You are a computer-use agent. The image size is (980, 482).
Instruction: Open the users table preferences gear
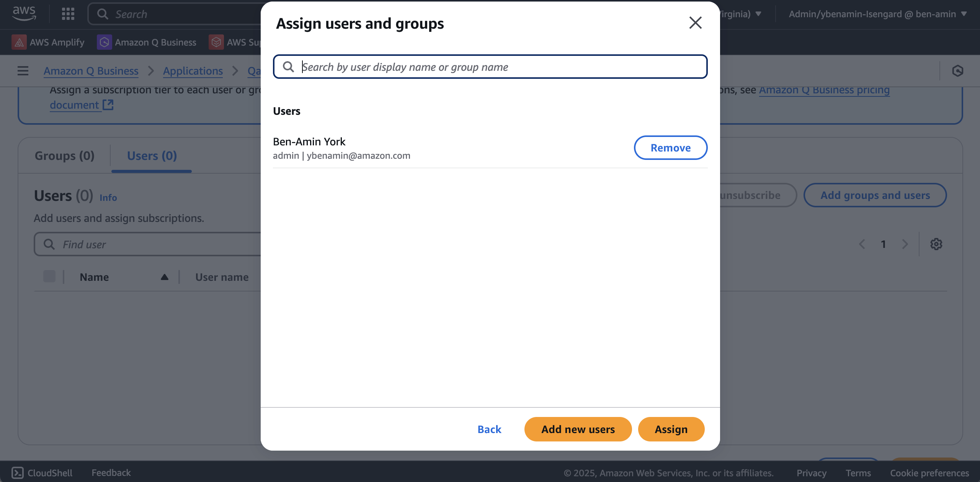tap(936, 244)
